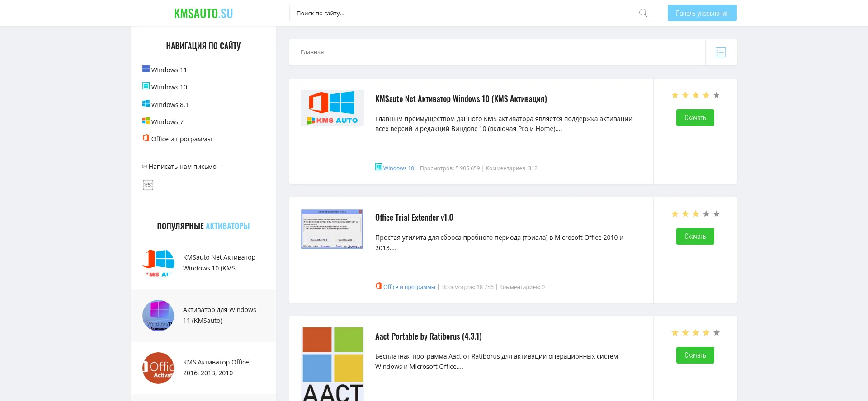Click the Aact Portable description text
Screen dimensions: 868x401
(x=497, y=361)
